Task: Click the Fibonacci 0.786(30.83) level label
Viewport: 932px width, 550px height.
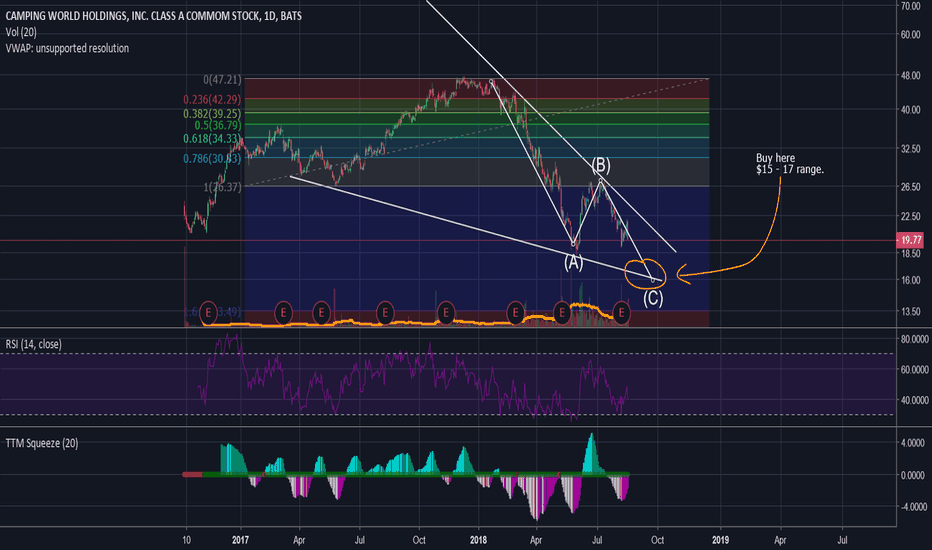Action: tap(212, 159)
